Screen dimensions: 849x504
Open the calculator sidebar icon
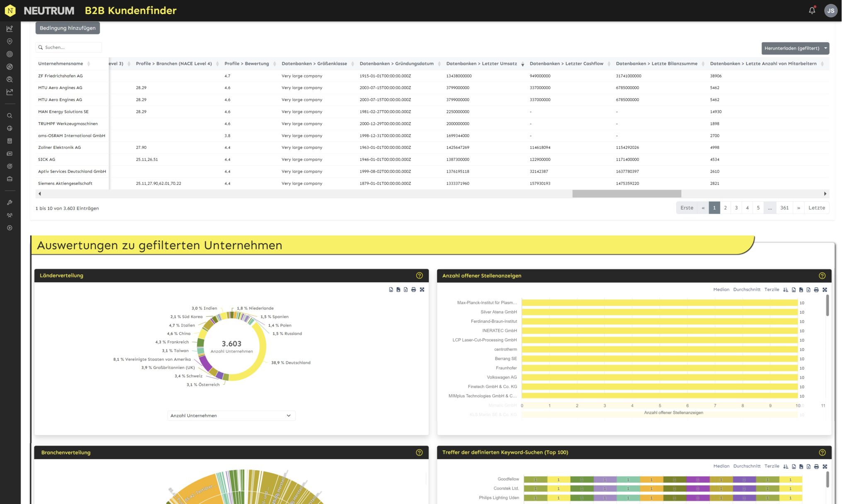(x=10, y=141)
